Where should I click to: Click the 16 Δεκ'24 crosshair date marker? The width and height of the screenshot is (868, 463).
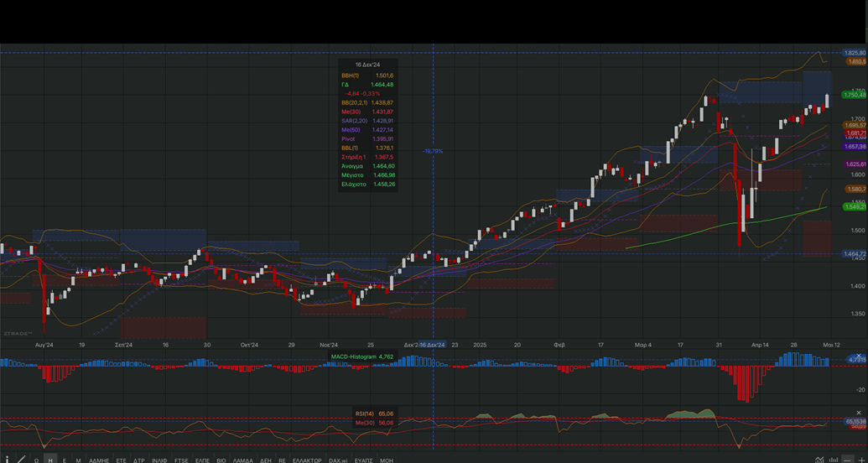click(433, 345)
